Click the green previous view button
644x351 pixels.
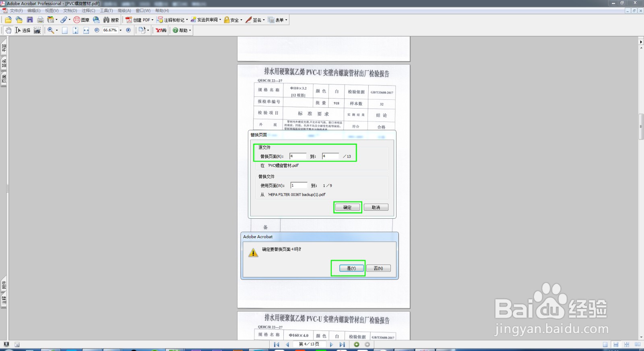[x=357, y=344]
